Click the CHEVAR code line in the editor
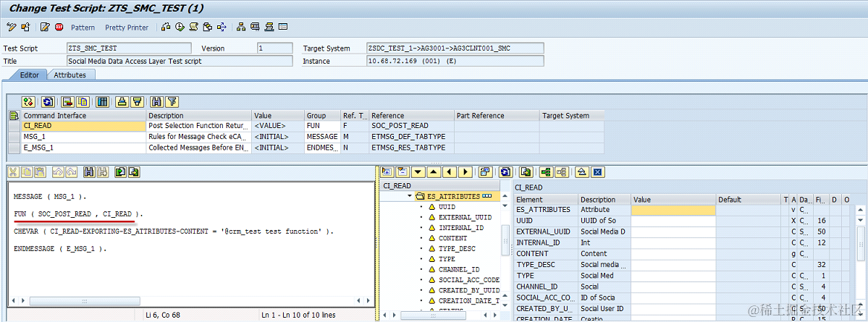The width and height of the screenshot is (868, 322). (174, 232)
